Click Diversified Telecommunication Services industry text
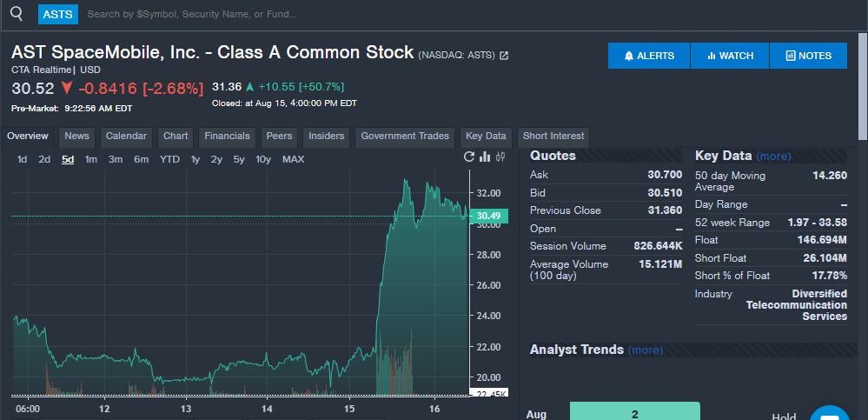Image resolution: width=868 pixels, height=420 pixels. pos(797,305)
